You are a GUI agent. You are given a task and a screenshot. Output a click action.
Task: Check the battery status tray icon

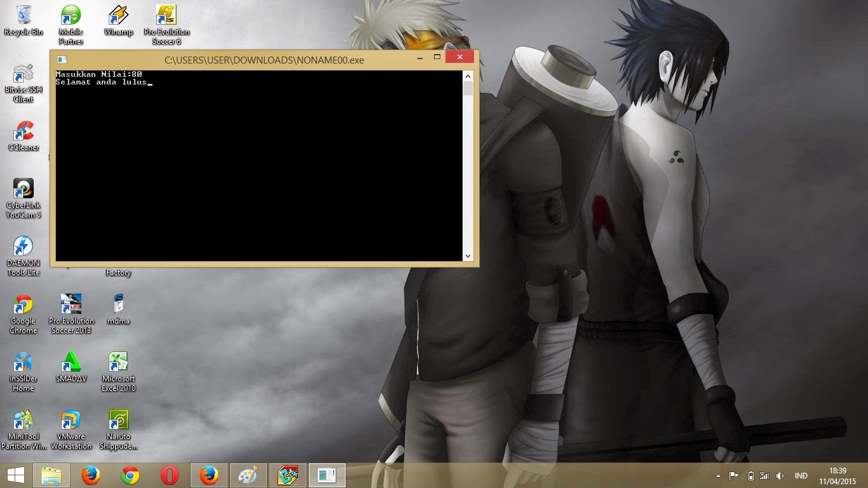tap(750, 476)
